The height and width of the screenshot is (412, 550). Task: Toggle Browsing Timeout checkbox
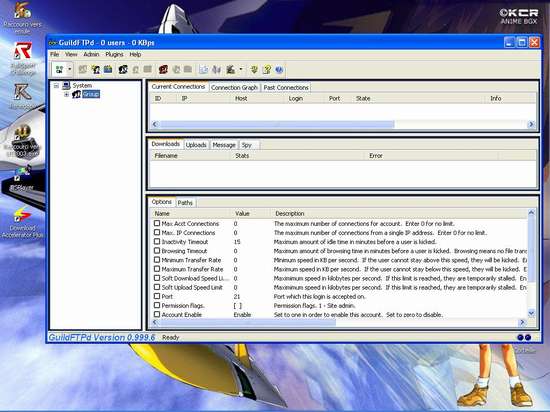(x=157, y=250)
